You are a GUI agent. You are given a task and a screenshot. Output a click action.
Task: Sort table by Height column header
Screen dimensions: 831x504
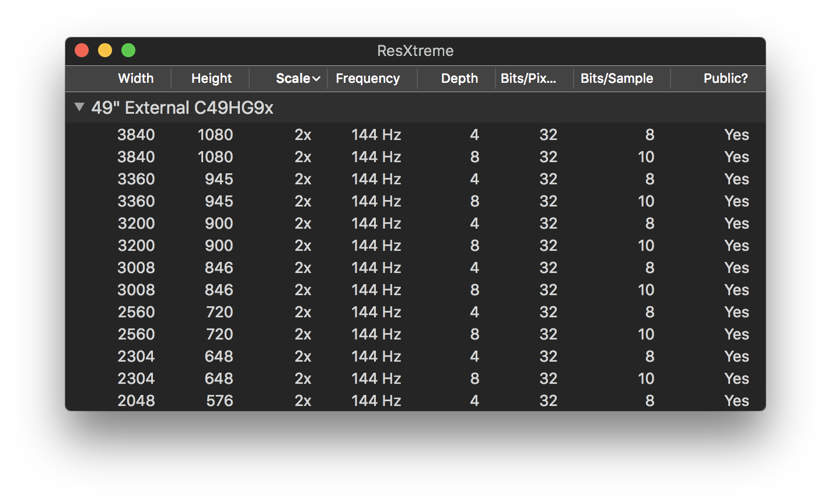tap(212, 78)
